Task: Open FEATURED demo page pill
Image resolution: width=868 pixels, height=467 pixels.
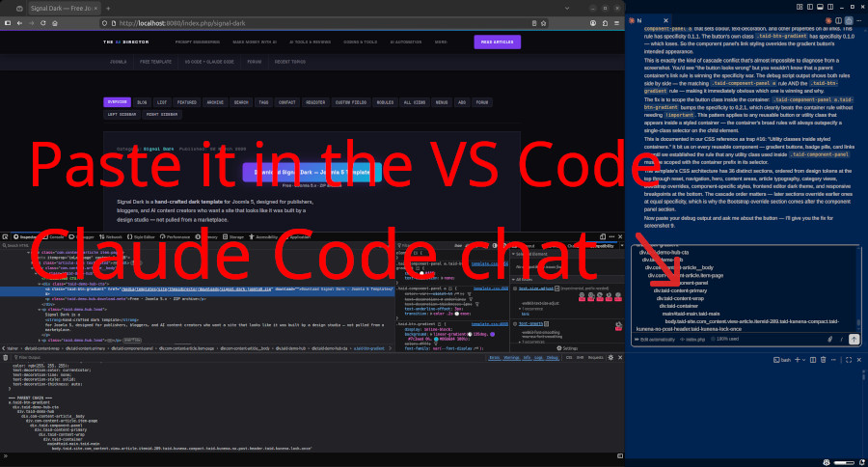Action: (187, 102)
